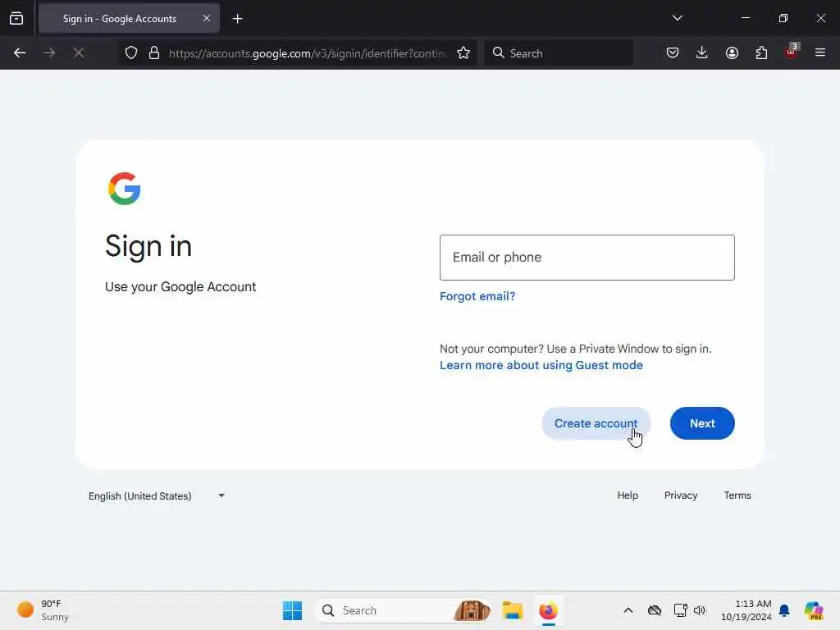
Task: Open Firefox View tab list icon
Action: [x=16, y=19]
